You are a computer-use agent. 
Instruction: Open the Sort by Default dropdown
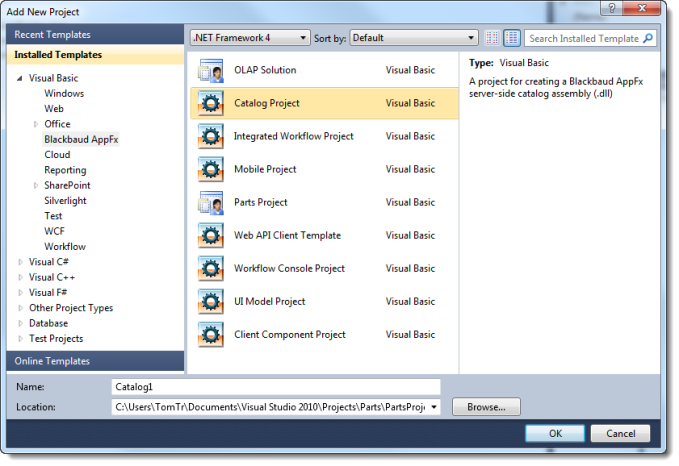pos(414,38)
